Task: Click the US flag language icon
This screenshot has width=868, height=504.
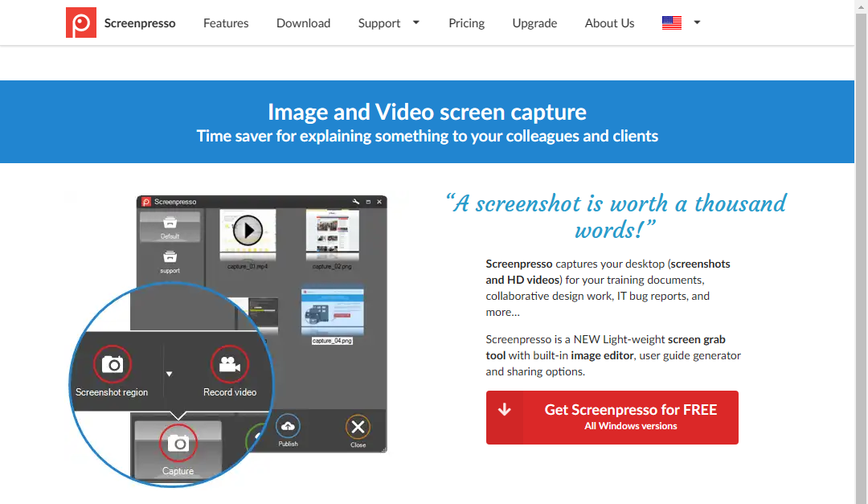Action: [x=671, y=23]
